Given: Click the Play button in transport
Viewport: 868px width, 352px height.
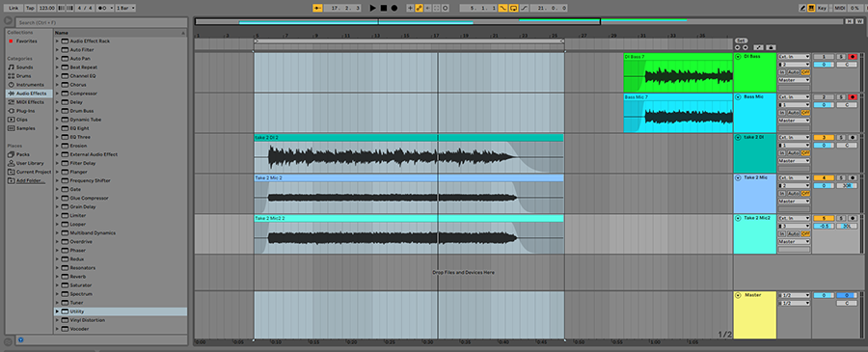Looking at the screenshot, I should click(372, 8).
